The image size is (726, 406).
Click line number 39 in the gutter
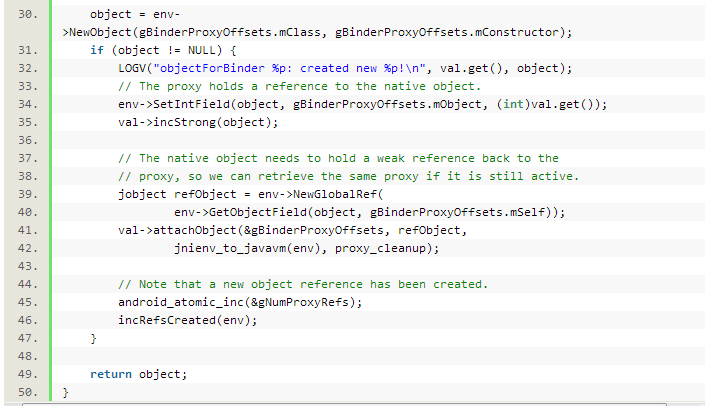(27, 194)
